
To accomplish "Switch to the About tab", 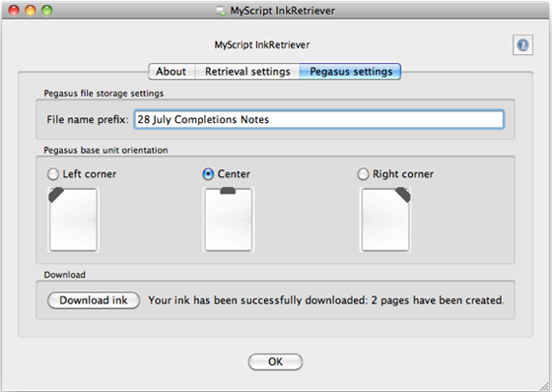I will pos(172,72).
